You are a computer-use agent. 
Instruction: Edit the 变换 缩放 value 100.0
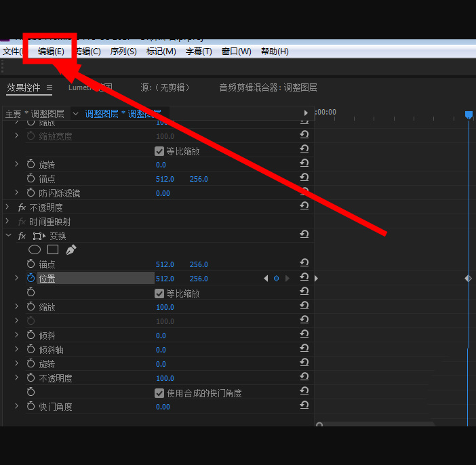point(165,307)
